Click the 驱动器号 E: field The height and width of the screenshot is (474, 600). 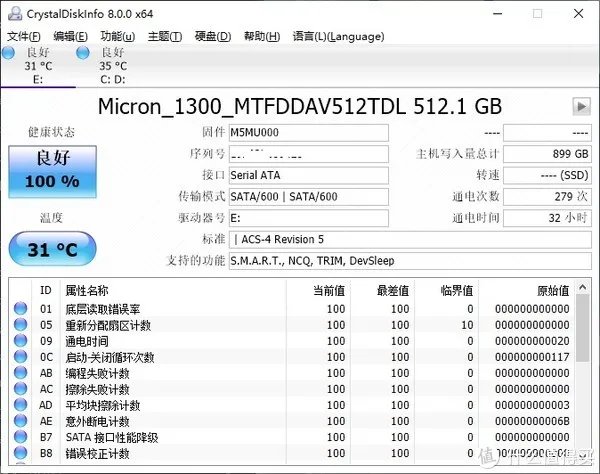[308, 218]
